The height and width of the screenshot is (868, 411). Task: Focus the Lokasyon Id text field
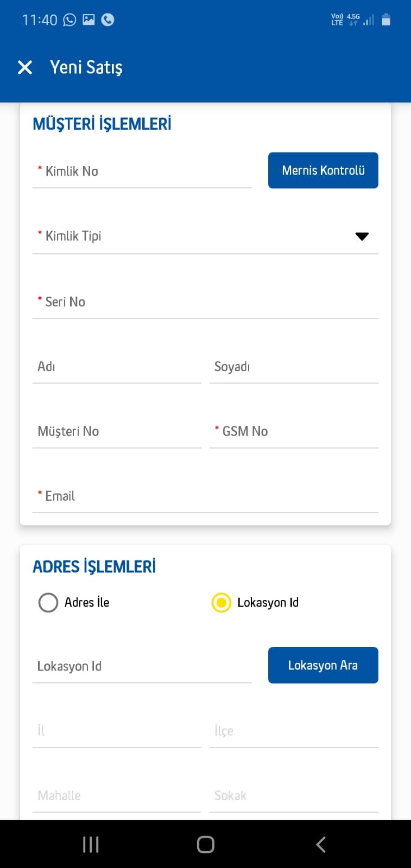[x=142, y=667]
